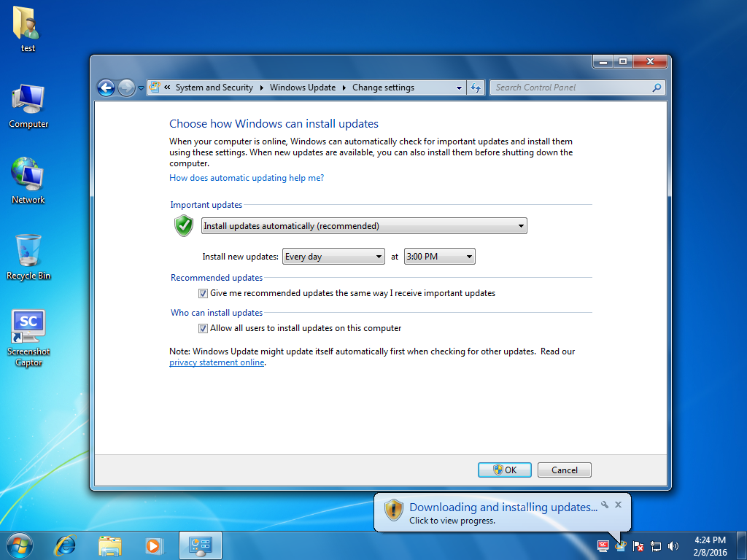The image size is (747, 560).
Task: Expand the address bar history dropdown
Action: [459, 87]
